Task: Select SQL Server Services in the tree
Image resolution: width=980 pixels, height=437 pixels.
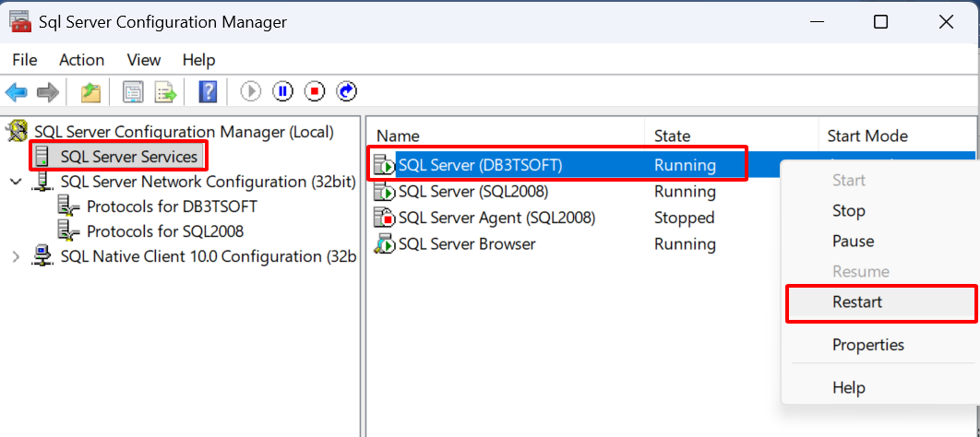Action: coord(128,157)
